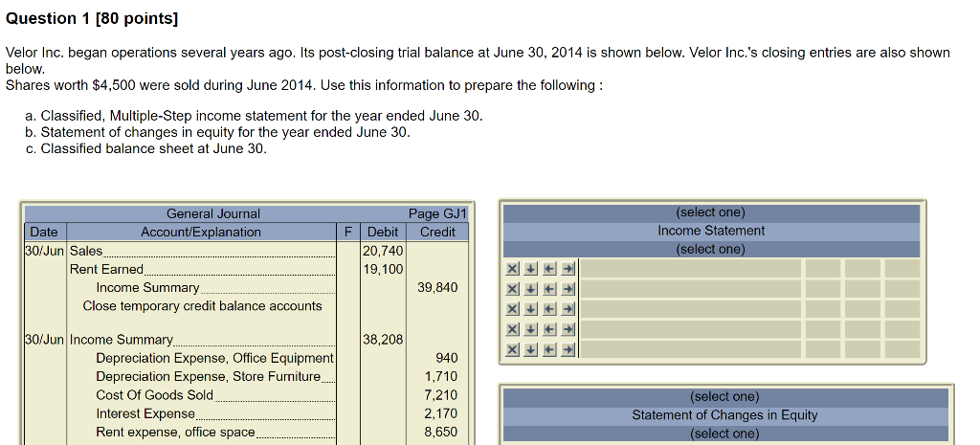The height and width of the screenshot is (445, 980).
Task: Click the 7,210 credit amount
Action: click(x=441, y=395)
